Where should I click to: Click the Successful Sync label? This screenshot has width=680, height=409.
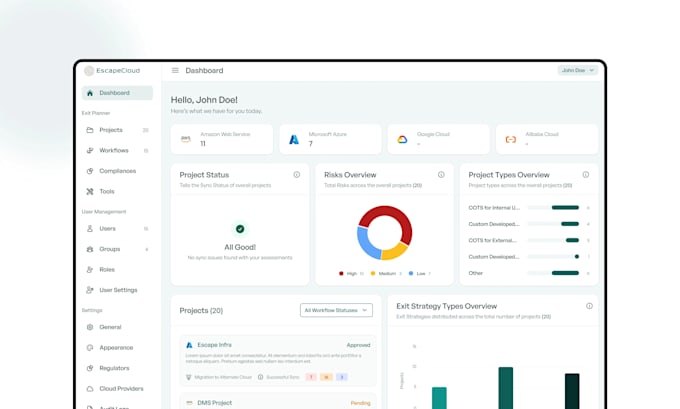click(283, 377)
